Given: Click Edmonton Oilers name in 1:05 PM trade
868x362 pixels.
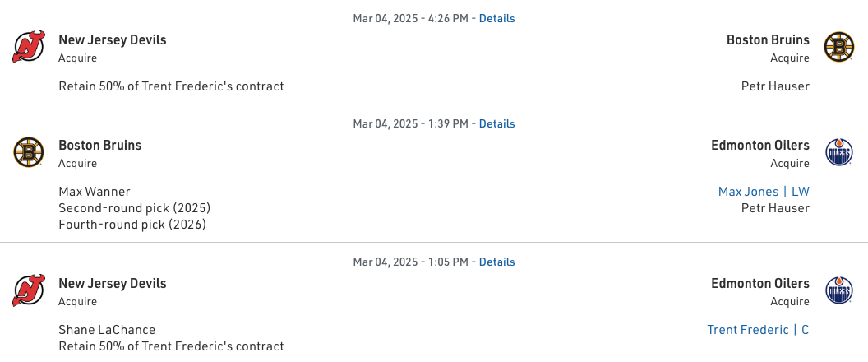Looking at the screenshot, I should click(x=760, y=283).
